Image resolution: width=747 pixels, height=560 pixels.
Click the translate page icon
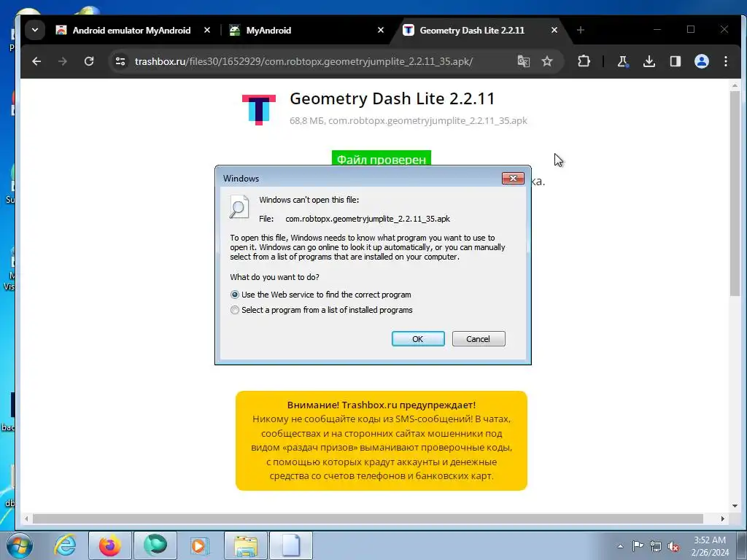click(x=523, y=61)
